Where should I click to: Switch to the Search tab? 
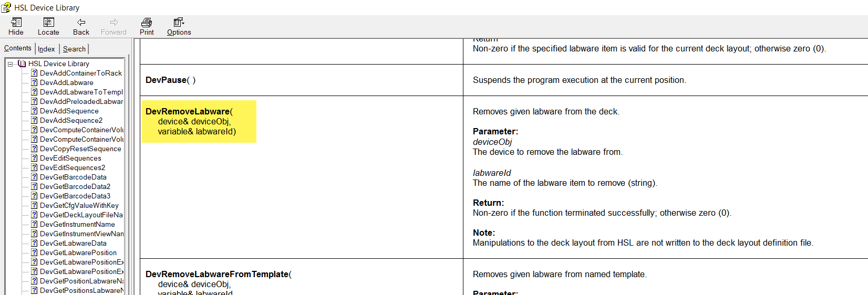74,49
